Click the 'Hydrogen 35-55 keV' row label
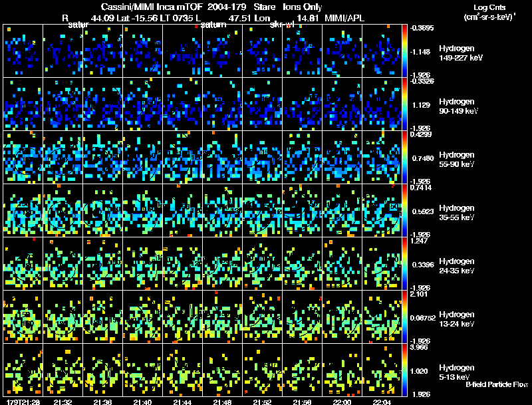532x405 pixels. point(457,213)
